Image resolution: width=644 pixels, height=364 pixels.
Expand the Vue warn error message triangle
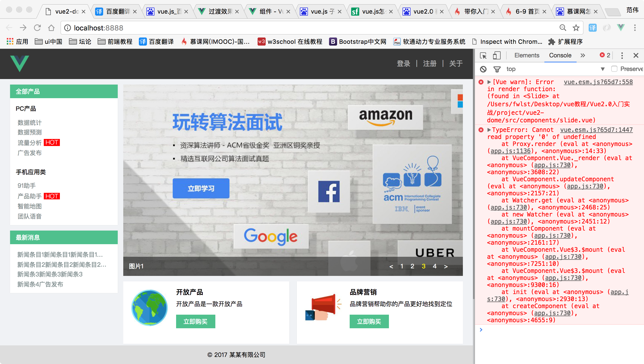[489, 82]
